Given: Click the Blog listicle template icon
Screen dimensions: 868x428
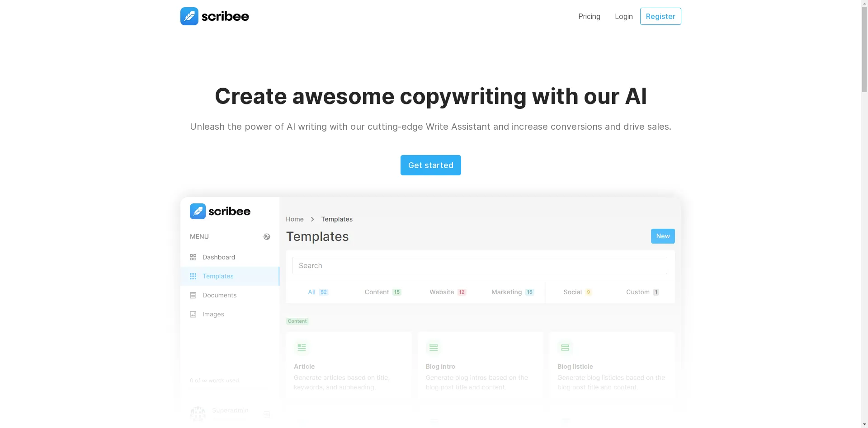Looking at the screenshot, I should 565,348.
